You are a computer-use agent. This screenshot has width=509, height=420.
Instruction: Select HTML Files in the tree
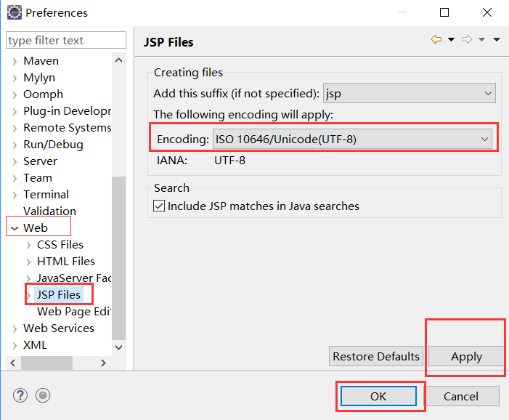coord(66,262)
